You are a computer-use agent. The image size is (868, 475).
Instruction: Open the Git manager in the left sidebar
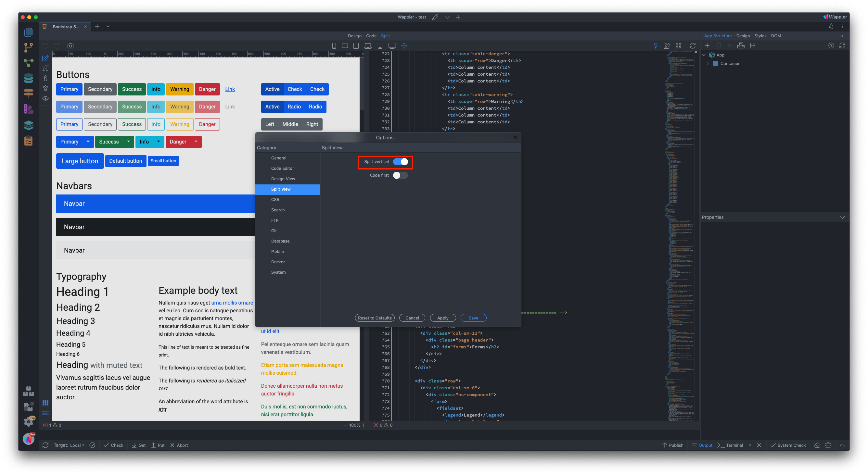[29, 47]
